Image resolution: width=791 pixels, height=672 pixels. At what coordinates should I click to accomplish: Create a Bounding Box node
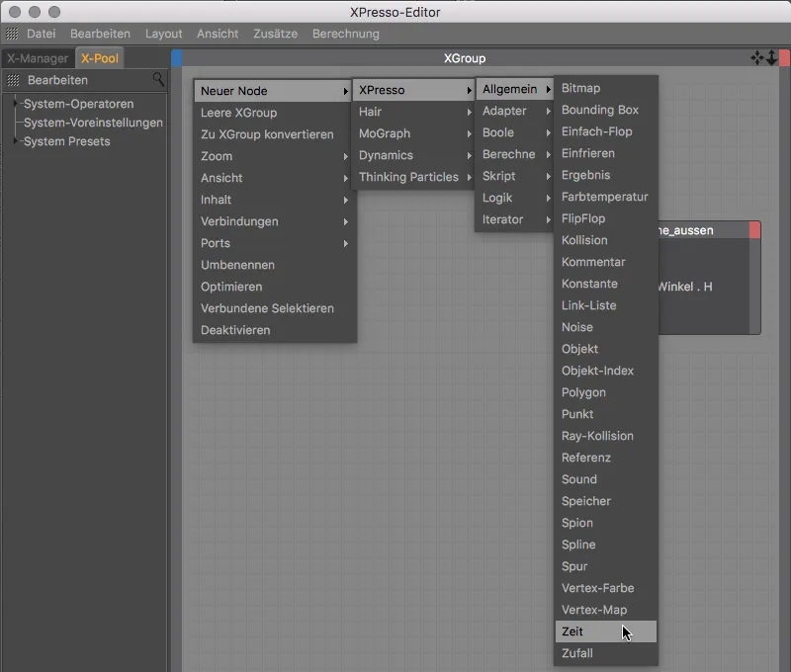pyautogui.click(x=606, y=110)
